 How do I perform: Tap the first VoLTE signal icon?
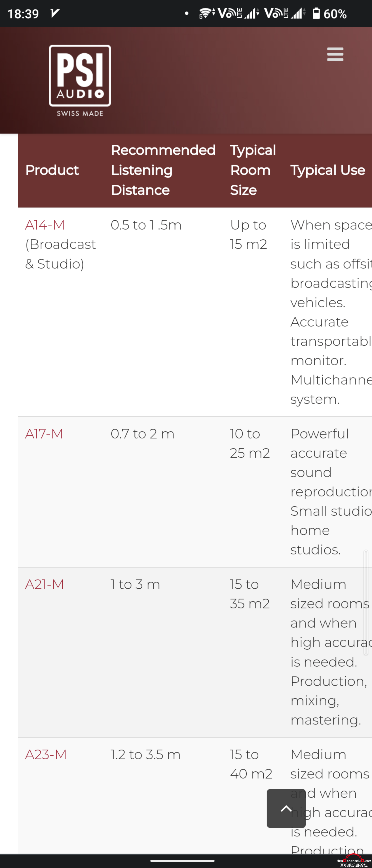click(238, 14)
